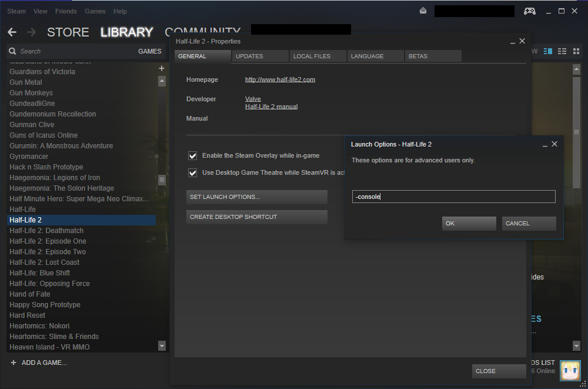This screenshot has width=588, height=389.
Task: Select Half-Life 2: Episode Two
Action: tap(81, 251)
